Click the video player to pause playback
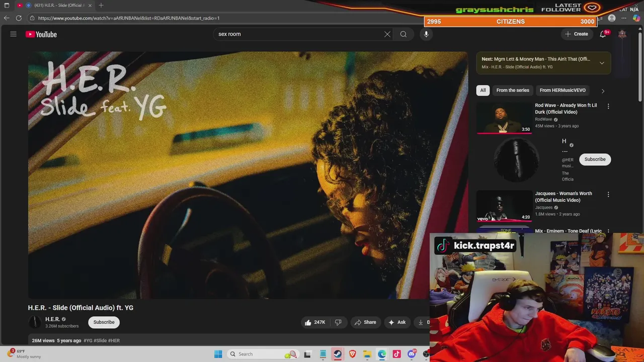The image size is (644, 362). click(248, 175)
